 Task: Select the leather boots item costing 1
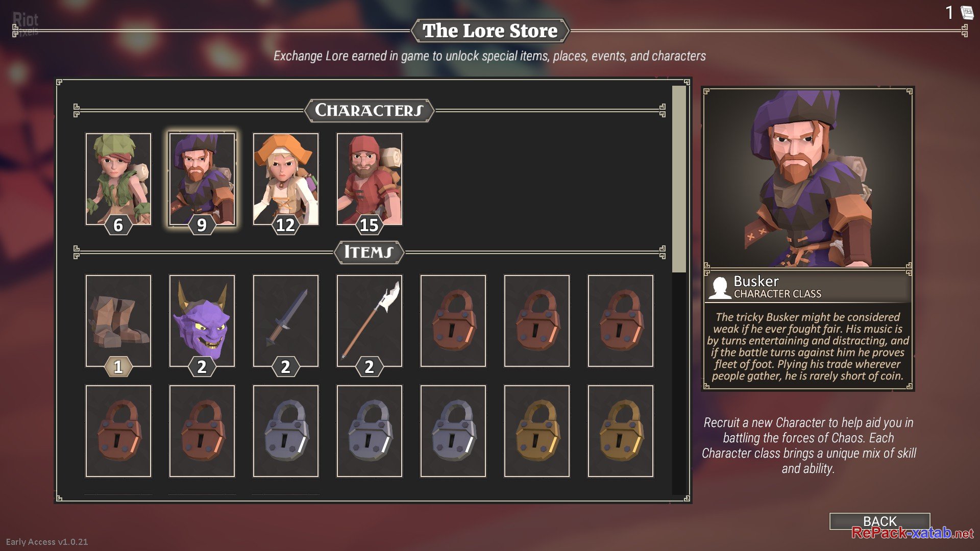118,321
